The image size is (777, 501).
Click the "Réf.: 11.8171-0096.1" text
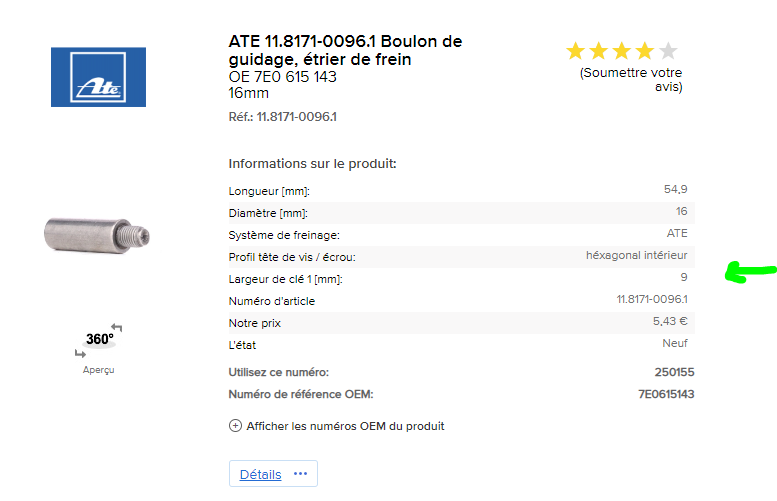pyautogui.click(x=282, y=117)
